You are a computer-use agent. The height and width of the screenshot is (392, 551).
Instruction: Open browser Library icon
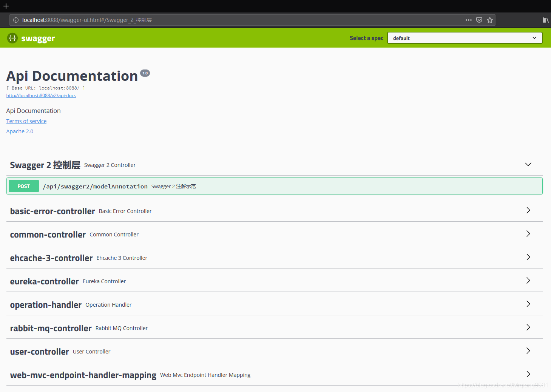(546, 20)
